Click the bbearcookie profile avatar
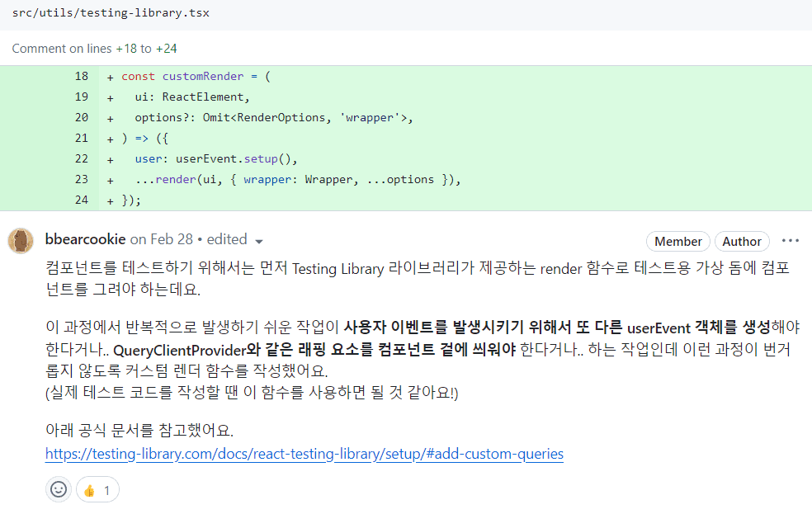 21,241
